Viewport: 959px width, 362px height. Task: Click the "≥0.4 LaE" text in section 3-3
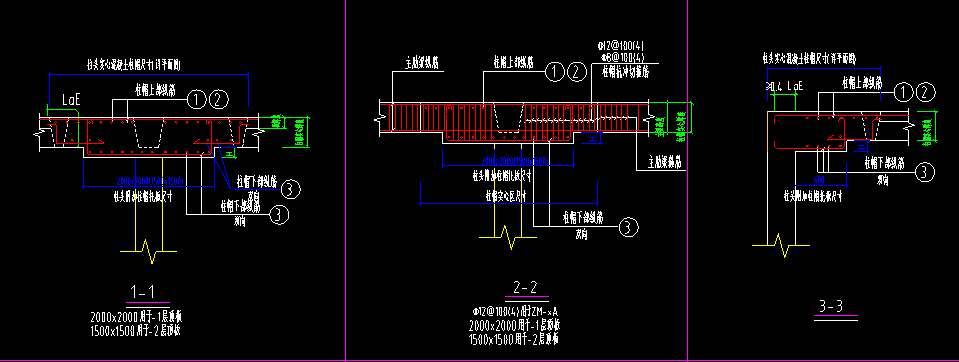click(x=785, y=86)
